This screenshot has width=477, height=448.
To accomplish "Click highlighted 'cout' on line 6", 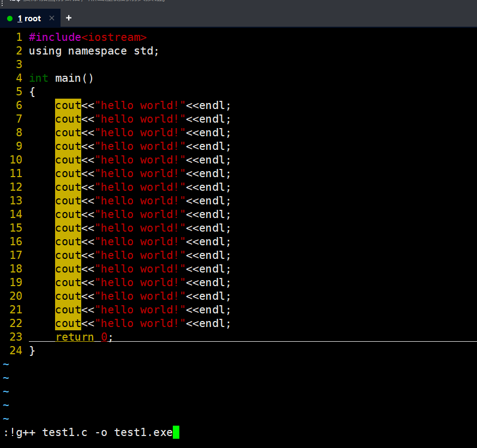I will point(68,106).
